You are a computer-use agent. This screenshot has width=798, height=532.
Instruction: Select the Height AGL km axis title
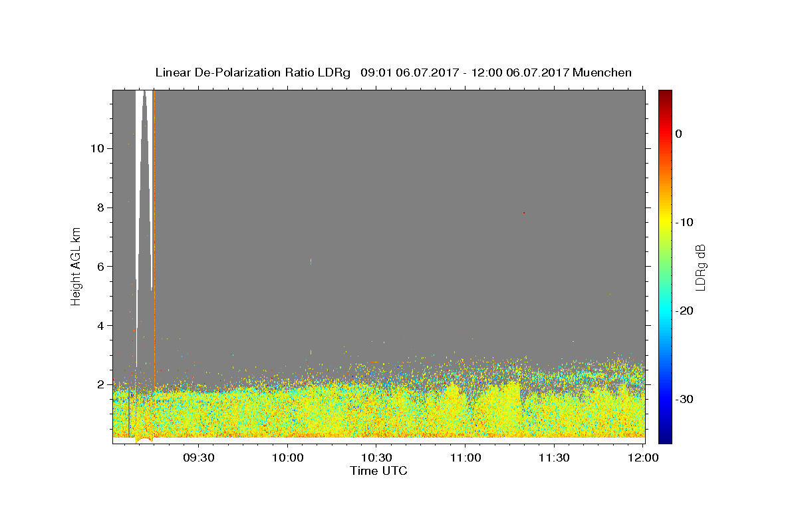76,265
